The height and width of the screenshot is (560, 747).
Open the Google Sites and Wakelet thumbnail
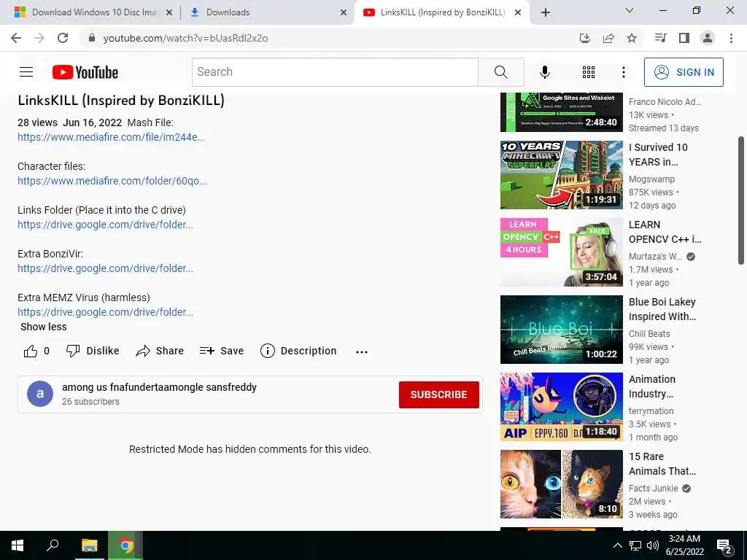(x=561, y=112)
